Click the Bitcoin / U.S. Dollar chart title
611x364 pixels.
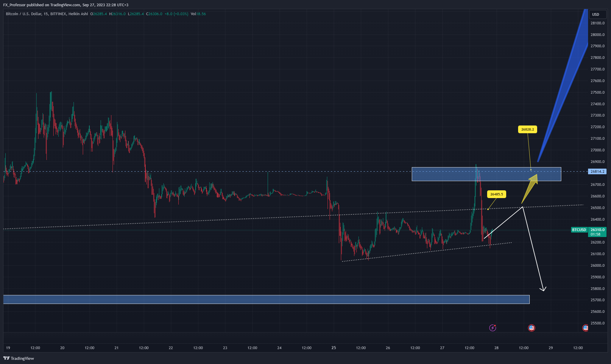24,14
